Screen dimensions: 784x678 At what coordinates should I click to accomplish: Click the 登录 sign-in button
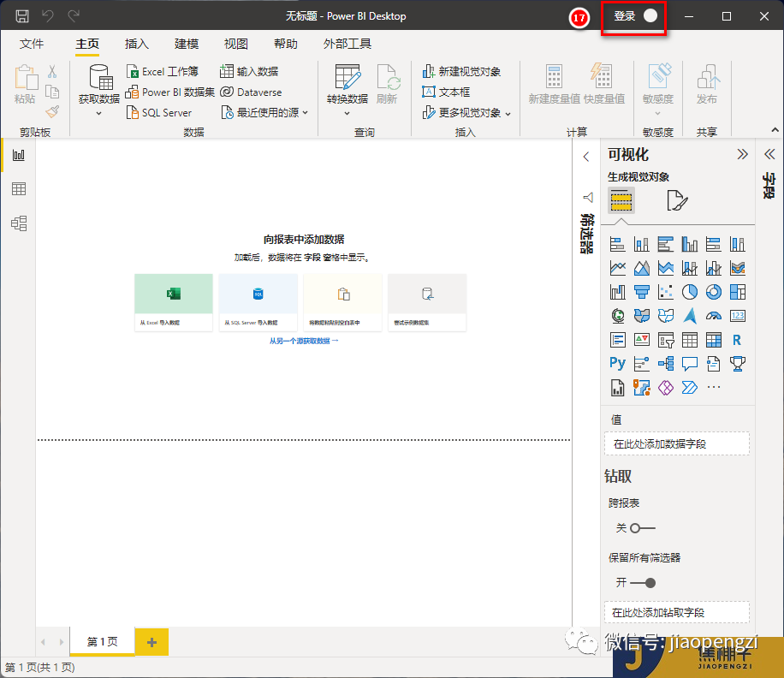pyautogui.click(x=633, y=16)
